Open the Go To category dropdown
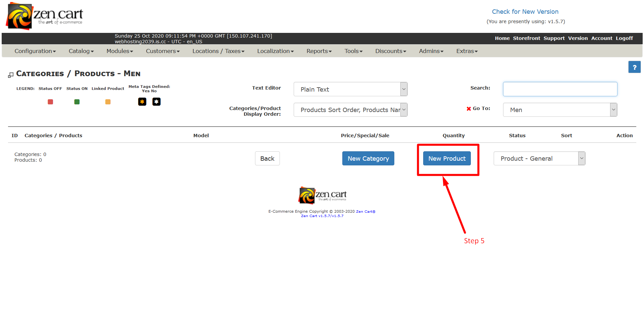The width and height of the screenshot is (644, 313). 560,110
